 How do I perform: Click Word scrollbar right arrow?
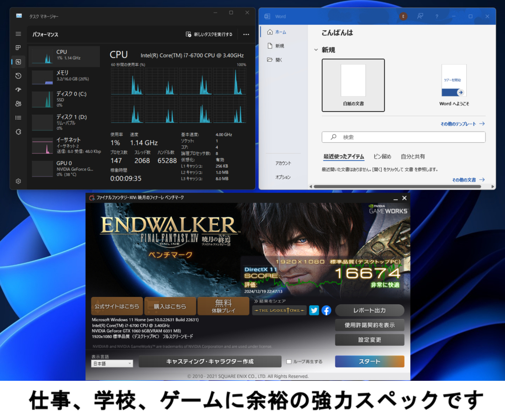pyautogui.click(x=492, y=187)
